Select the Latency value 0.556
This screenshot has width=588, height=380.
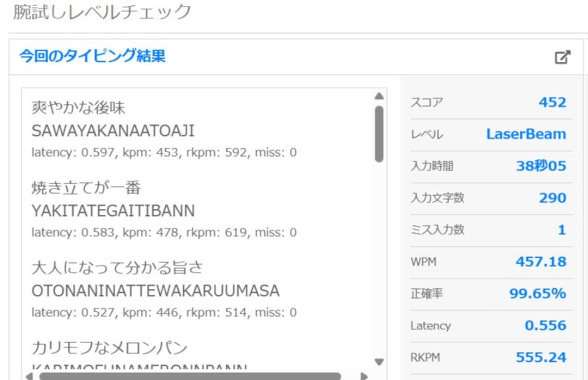click(x=545, y=325)
